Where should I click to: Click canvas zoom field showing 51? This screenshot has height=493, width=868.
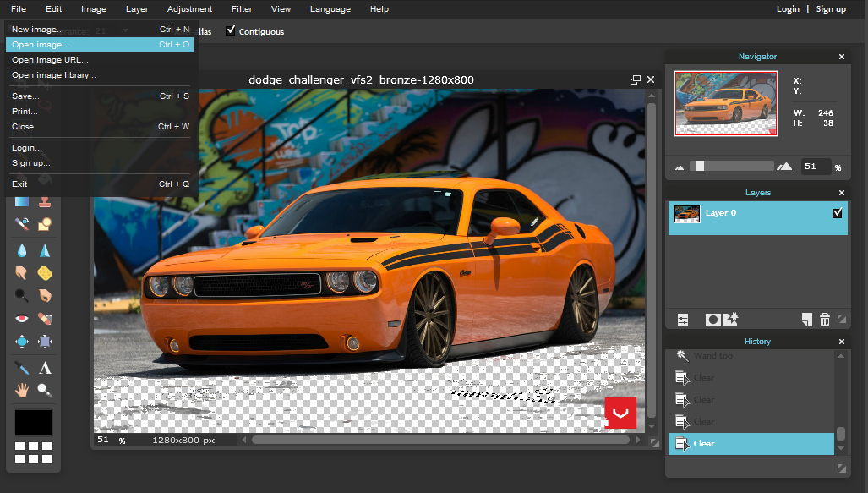point(104,440)
